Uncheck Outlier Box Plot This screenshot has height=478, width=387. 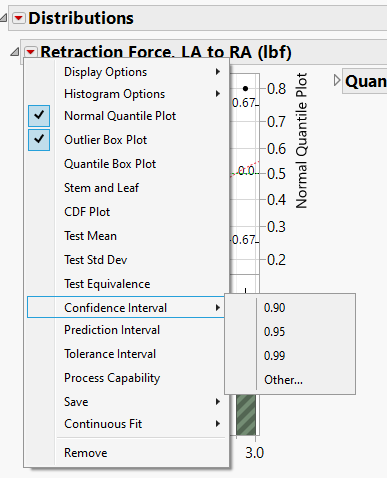coord(128,140)
